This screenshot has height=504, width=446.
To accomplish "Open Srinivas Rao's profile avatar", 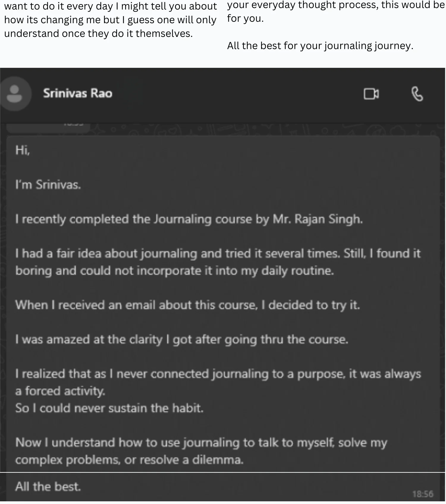I will 14,94.
